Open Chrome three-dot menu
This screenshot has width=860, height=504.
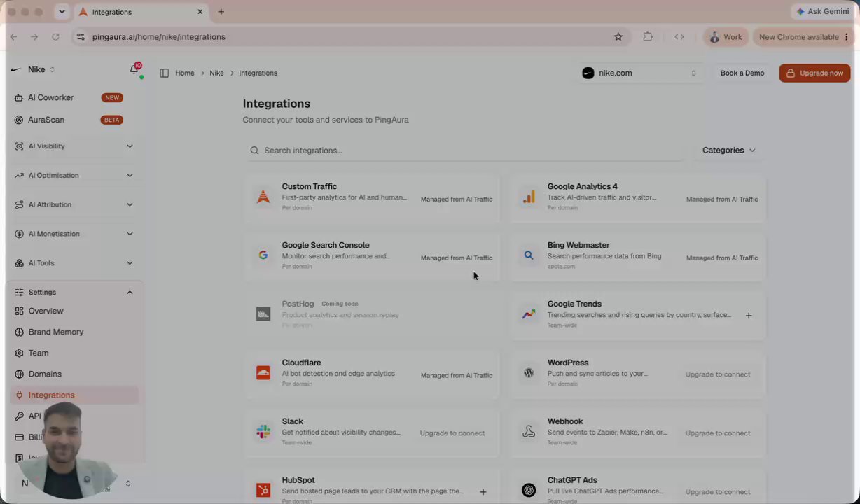[x=847, y=37]
